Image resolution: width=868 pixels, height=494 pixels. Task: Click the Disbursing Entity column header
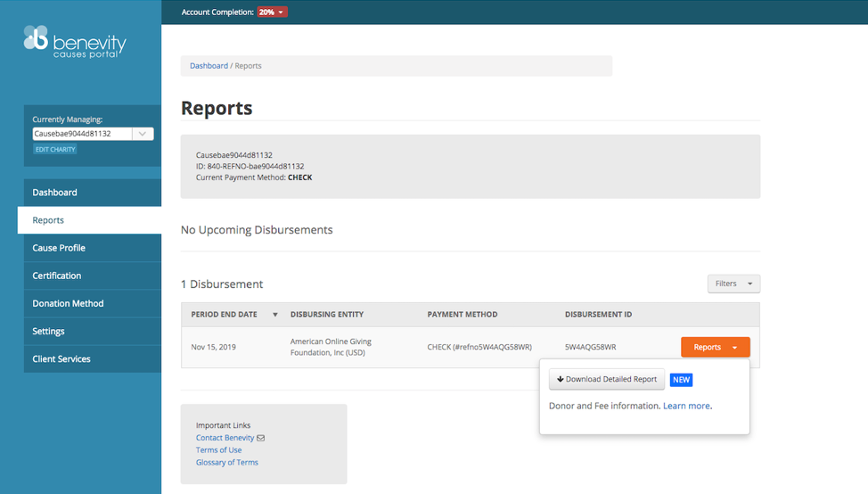pos(327,314)
